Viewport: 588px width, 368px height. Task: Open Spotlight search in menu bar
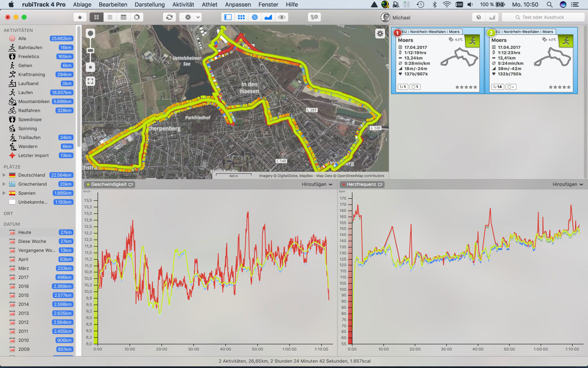pyautogui.click(x=549, y=4)
